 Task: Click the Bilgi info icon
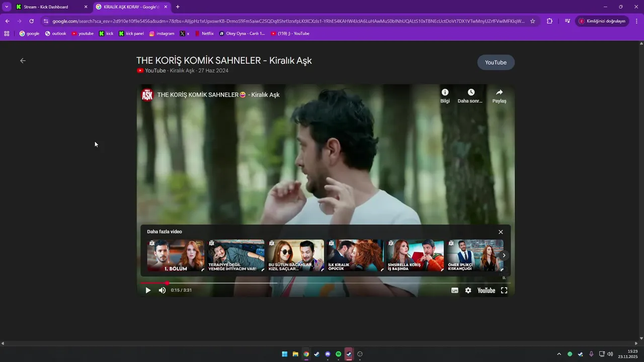click(x=445, y=96)
